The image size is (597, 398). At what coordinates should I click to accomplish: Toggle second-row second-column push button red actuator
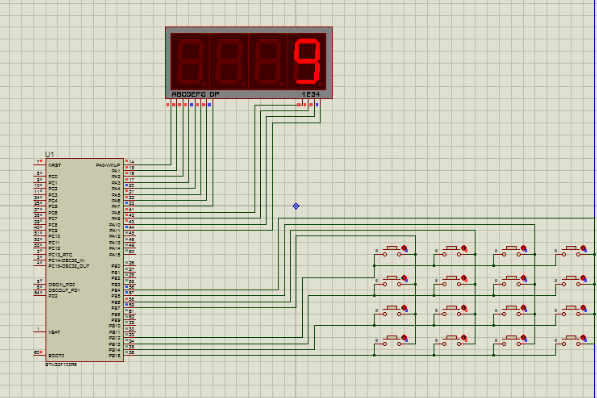coord(464,278)
